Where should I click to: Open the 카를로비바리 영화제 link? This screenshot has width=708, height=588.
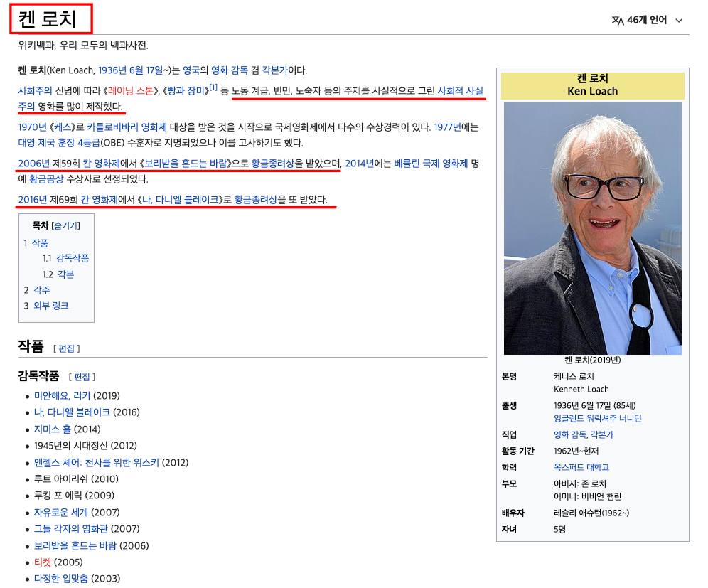click(x=127, y=127)
